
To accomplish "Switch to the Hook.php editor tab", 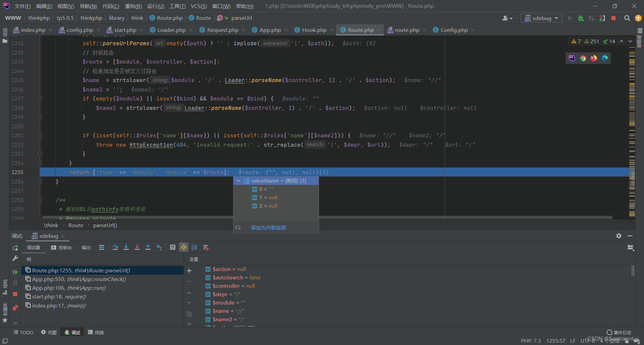I will pos(314,30).
